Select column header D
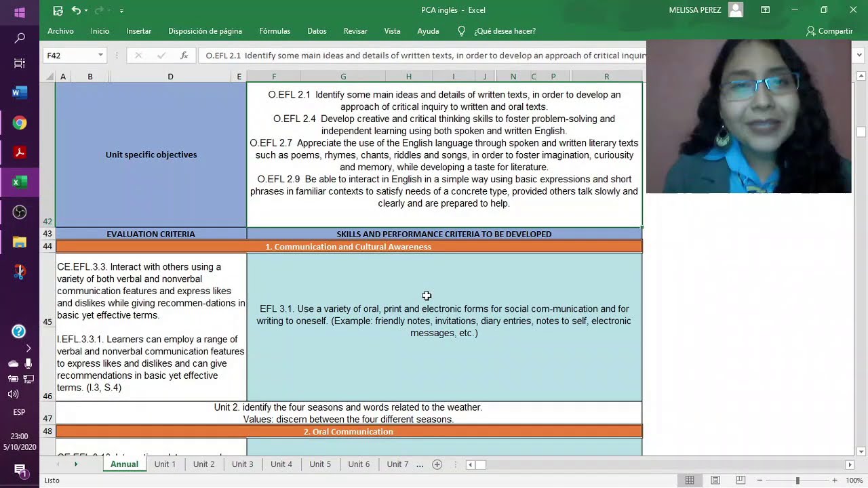The width and height of the screenshot is (868, 488). pos(170,77)
